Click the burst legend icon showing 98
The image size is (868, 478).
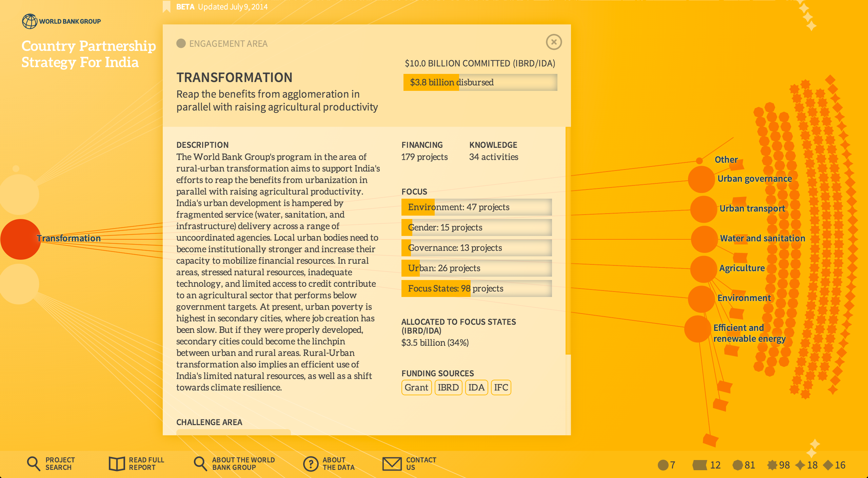(772, 465)
